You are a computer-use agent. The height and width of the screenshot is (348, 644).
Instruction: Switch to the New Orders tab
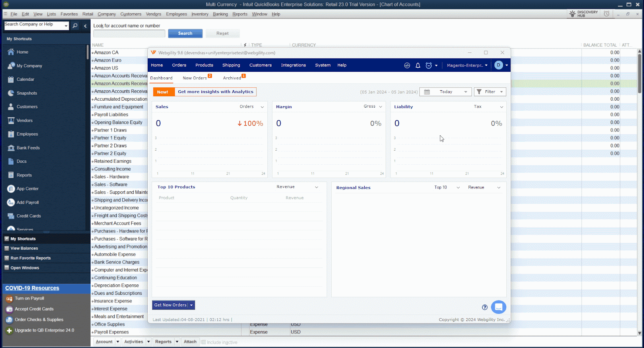point(195,78)
